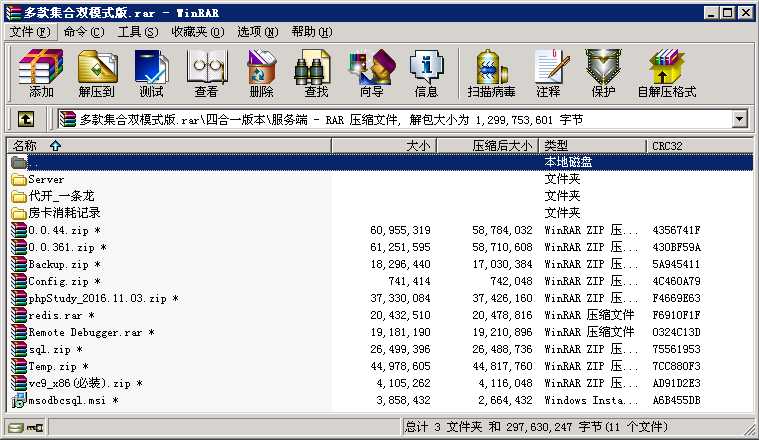Select Config.zip file row
Screen dimensions: 759x440
380,281
